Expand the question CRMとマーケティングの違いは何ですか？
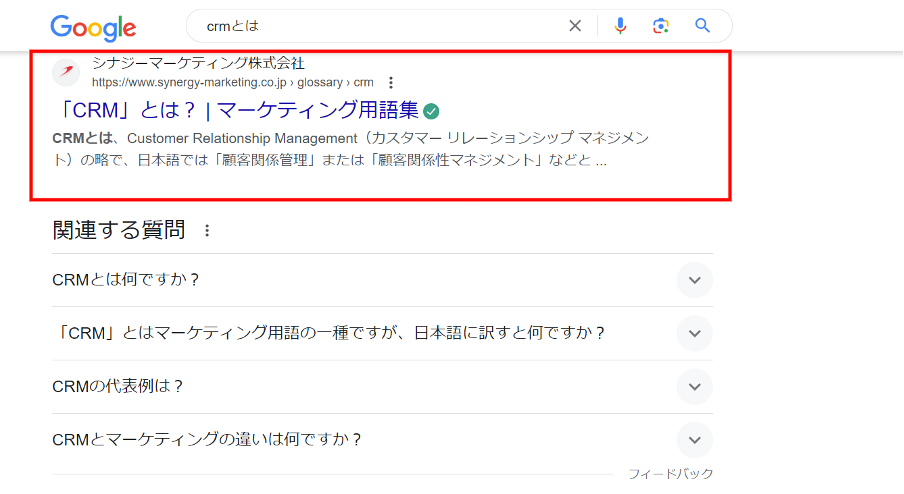This screenshot has height=494, width=904. click(x=382, y=440)
